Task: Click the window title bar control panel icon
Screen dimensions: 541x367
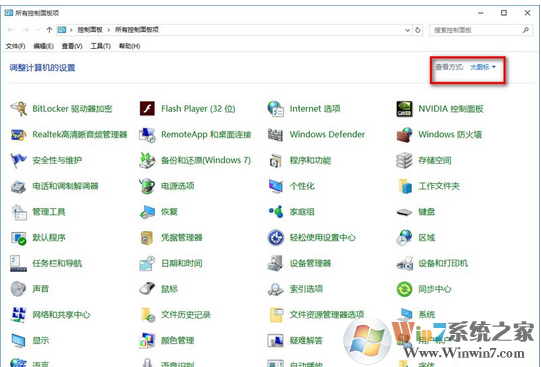Action: [9, 13]
